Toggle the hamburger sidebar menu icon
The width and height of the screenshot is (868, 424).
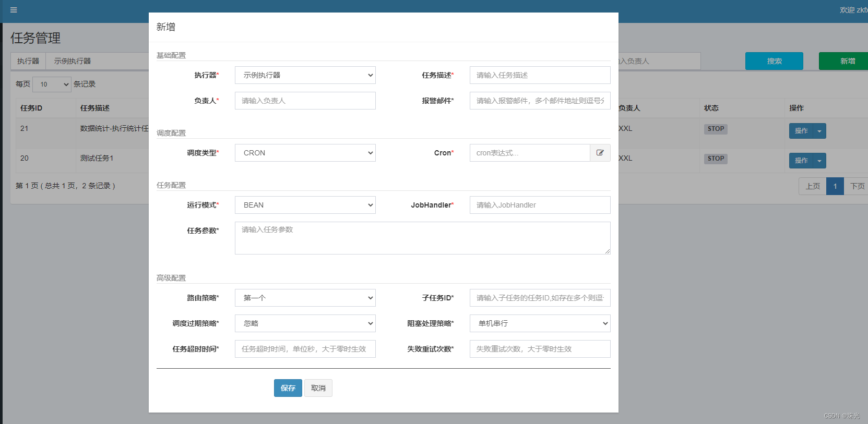coord(14,10)
